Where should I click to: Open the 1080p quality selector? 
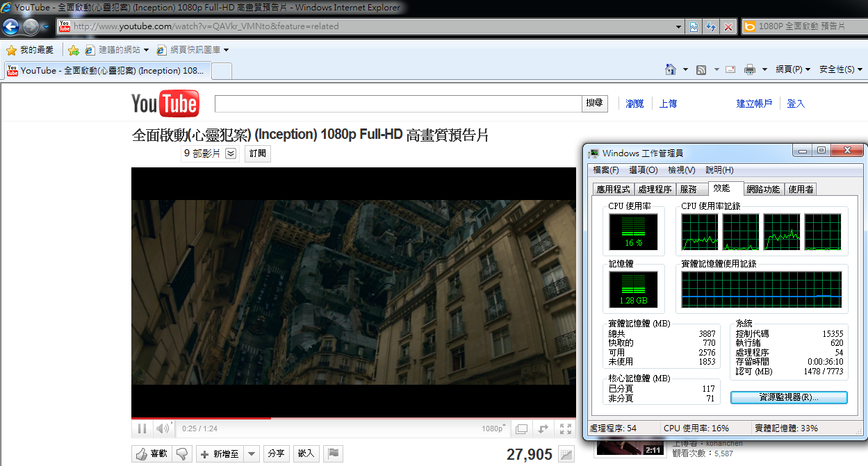click(x=494, y=429)
